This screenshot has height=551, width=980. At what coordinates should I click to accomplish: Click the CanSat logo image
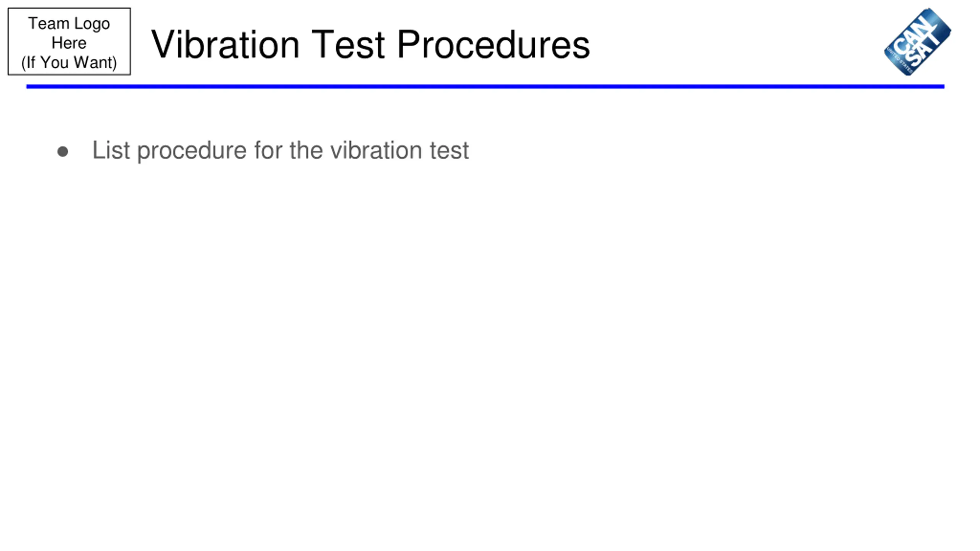click(918, 42)
